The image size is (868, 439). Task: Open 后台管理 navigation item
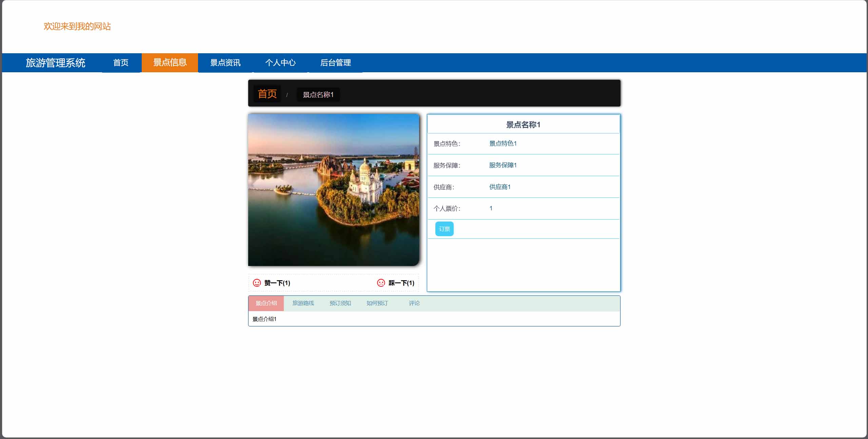[x=335, y=63]
